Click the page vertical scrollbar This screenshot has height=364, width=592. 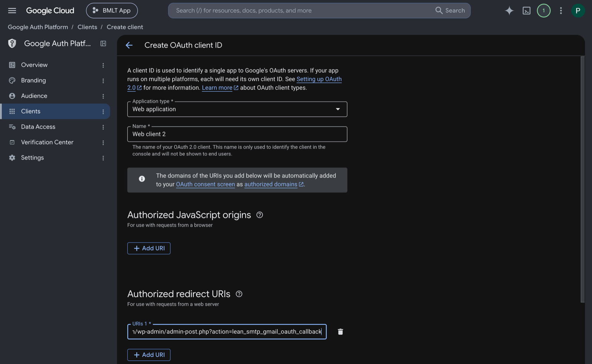582,179
